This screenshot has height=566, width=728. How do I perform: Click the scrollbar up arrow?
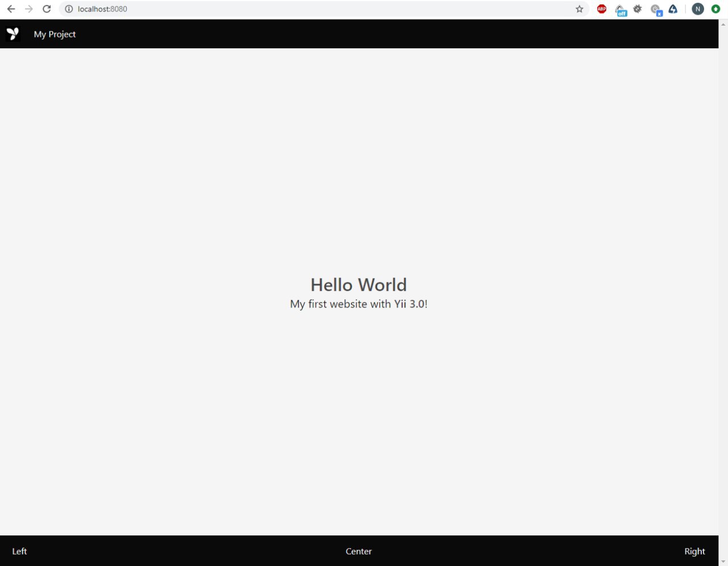coord(723,24)
